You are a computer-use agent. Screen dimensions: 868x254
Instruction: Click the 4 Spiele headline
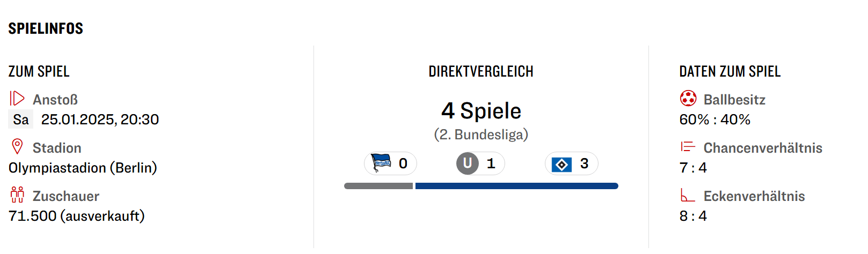click(x=481, y=111)
